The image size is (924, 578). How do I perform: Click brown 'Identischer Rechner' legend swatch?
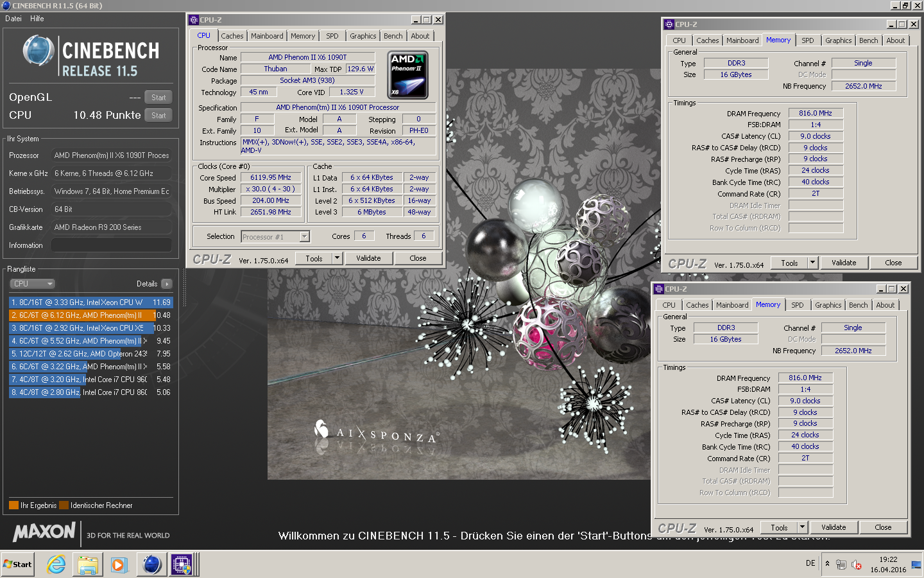coord(64,505)
